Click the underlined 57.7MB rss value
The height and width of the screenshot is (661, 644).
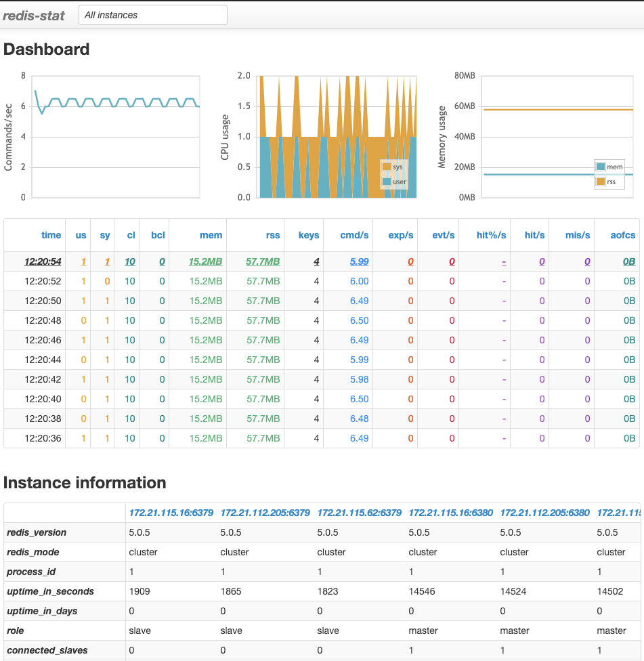(x=263, y=262)
